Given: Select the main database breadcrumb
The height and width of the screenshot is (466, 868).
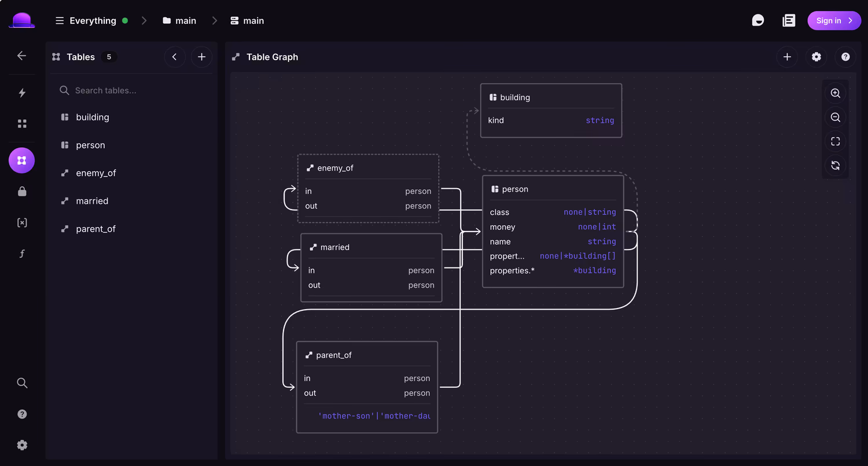Looking at the screenshot, I should (x=247, y=21).
